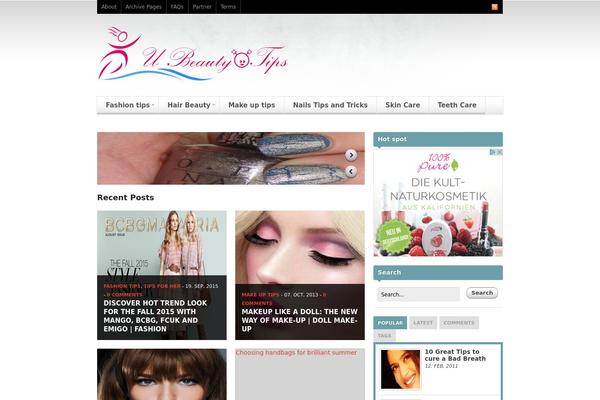The height and width of the screenshot is (400, 600).
Task: Open Choosing handbags for brilliant summer
Action: pyautogui.click(x=296, y=353)
